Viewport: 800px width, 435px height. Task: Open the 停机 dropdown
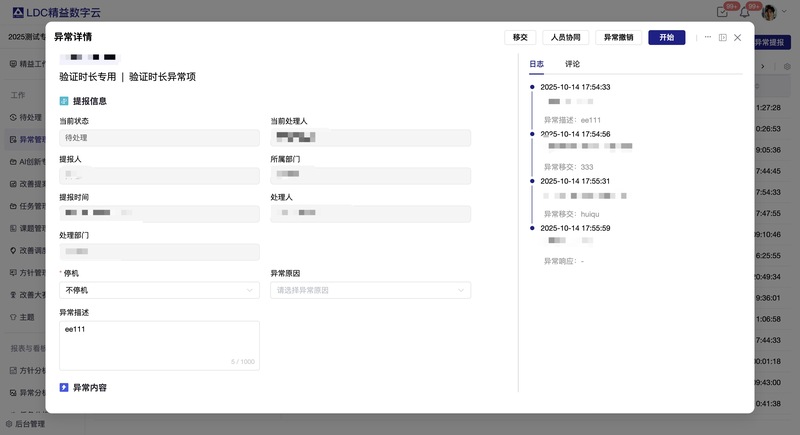click(x=159, y=290)
